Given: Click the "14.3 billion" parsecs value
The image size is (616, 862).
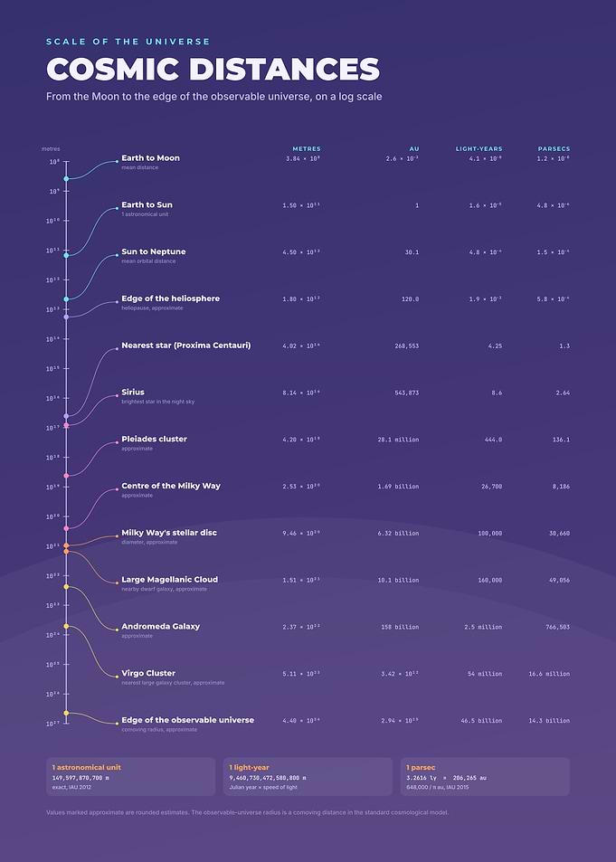Looking at the screenshot, I should [549, 720].
